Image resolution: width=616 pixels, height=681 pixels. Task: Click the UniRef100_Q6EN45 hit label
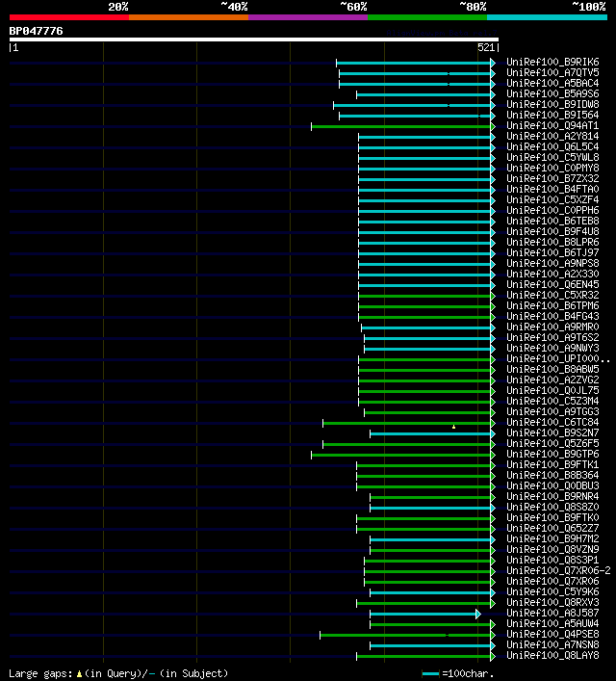tap(552, 284)
